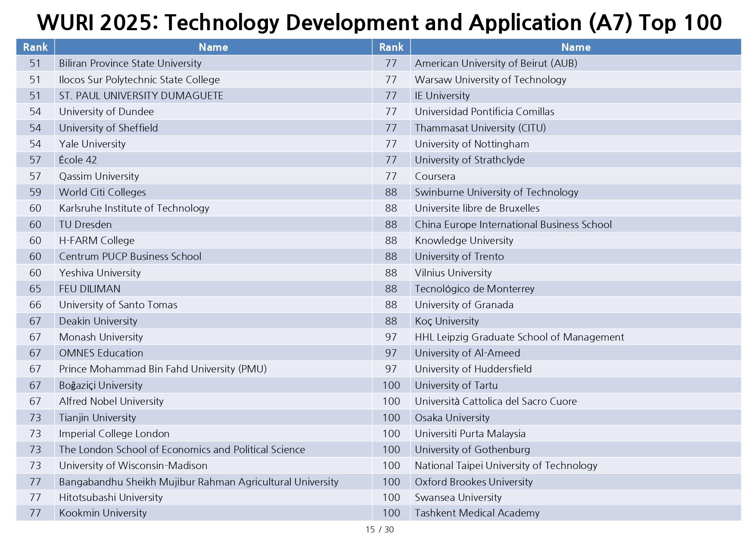Select Kookmin University
The height and width of the screenshot is (535, 756).
pos(103,513)
